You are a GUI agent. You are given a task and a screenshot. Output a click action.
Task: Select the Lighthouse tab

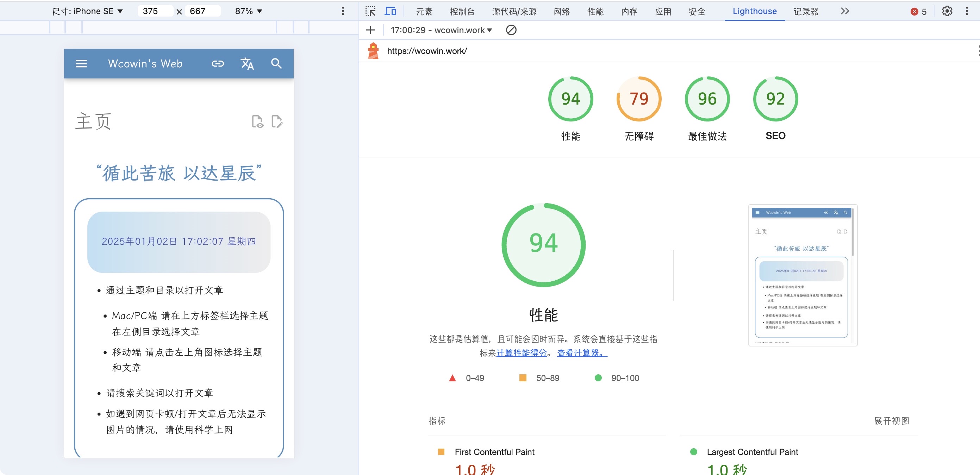[x=755, y=11]
